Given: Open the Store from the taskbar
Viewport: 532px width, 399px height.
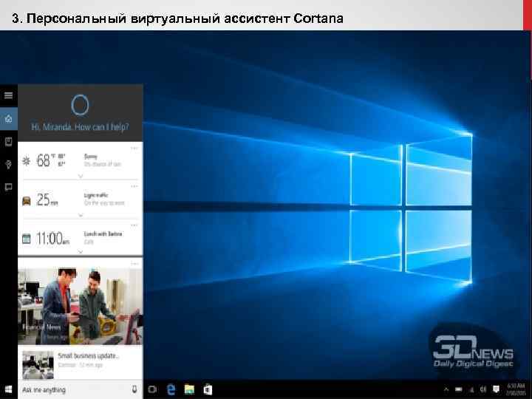Looking at the screenshot, I should click(208, 389).
